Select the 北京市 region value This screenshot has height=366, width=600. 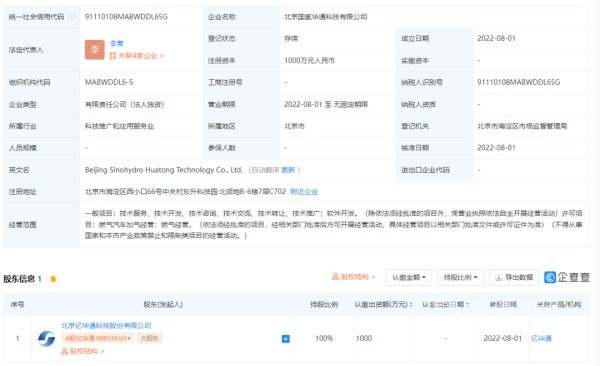coord(294,126)
